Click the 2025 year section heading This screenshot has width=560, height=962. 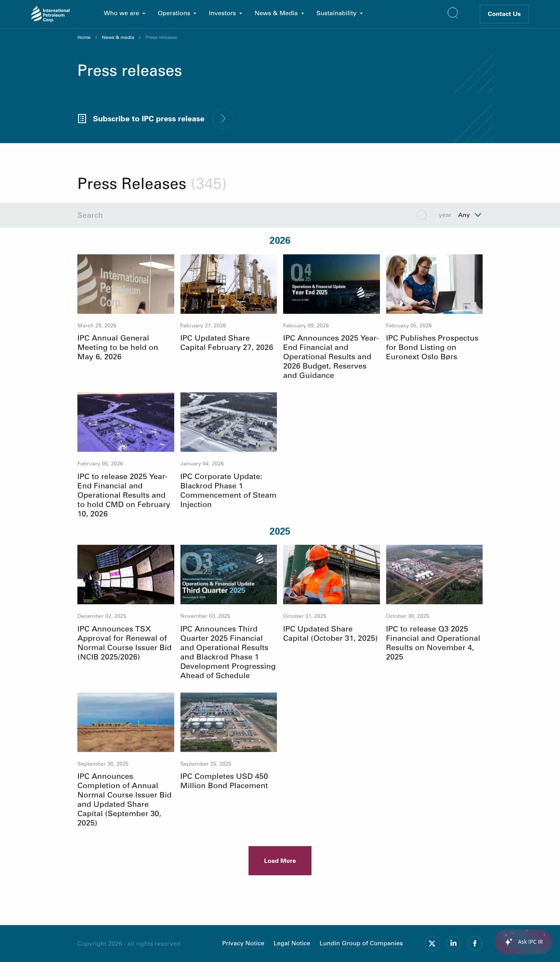[280, 531]
